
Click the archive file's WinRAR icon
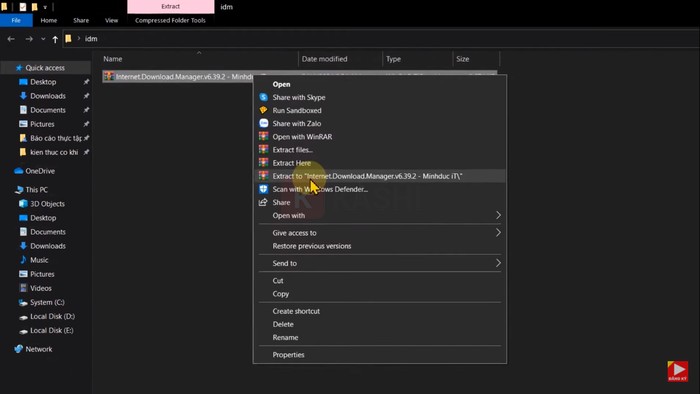[x=108, y=76]
